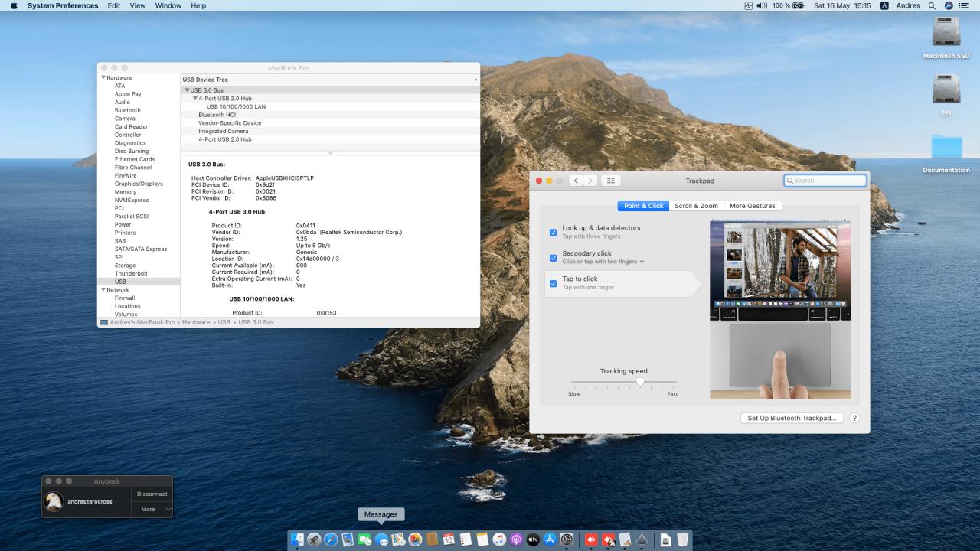Open FaceTime from the Dock
Screen dimensions: 980x551
(x=364, y=540)
